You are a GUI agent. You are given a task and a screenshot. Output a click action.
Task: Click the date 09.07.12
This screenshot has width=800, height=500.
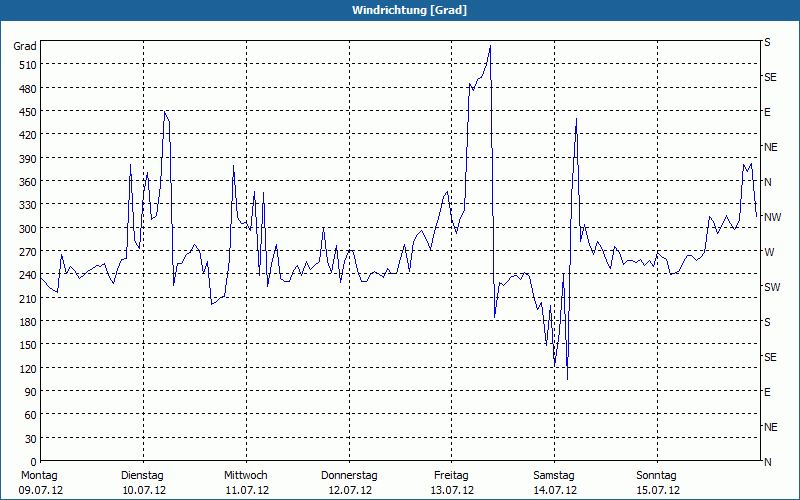coord(41,491)
